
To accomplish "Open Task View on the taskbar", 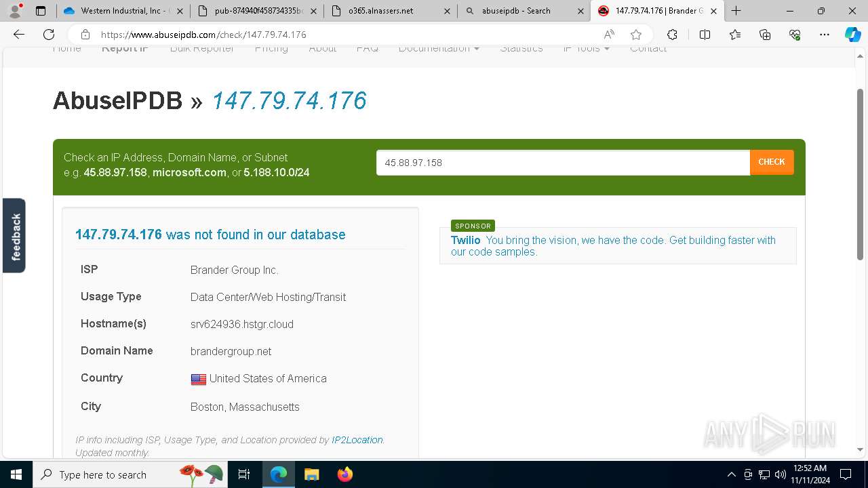I will (x=244, y=474).
